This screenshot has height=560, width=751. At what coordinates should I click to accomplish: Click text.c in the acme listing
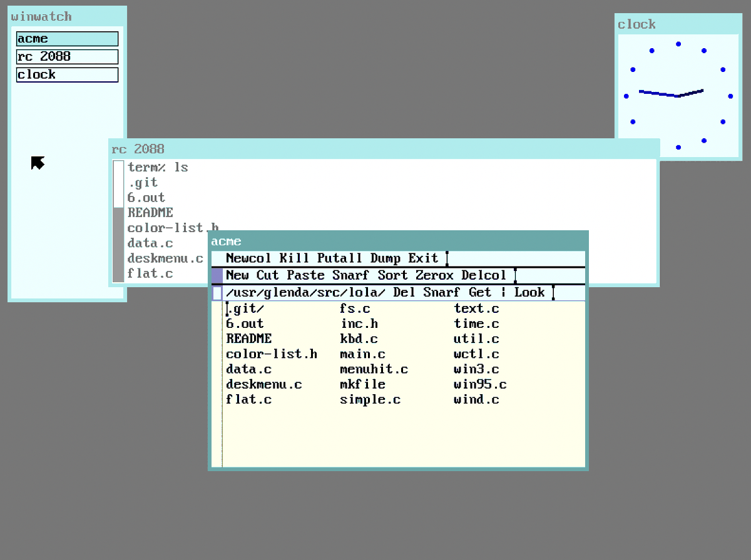[x=476, y=308]
